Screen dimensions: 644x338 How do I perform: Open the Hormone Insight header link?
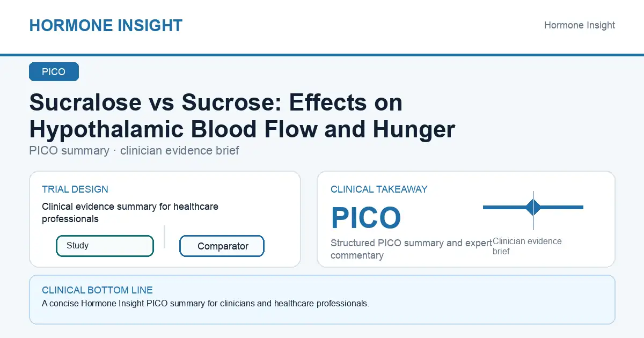pyautogui.click(x=580, y=25)
